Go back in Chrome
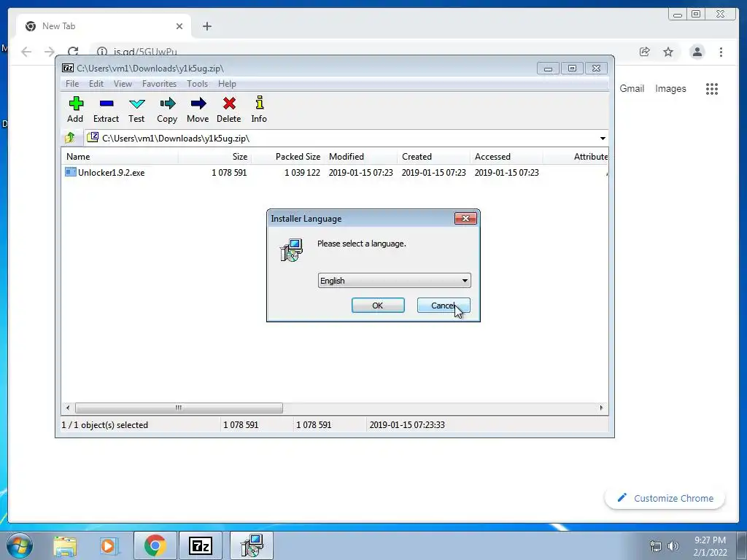 pos(27,52)
